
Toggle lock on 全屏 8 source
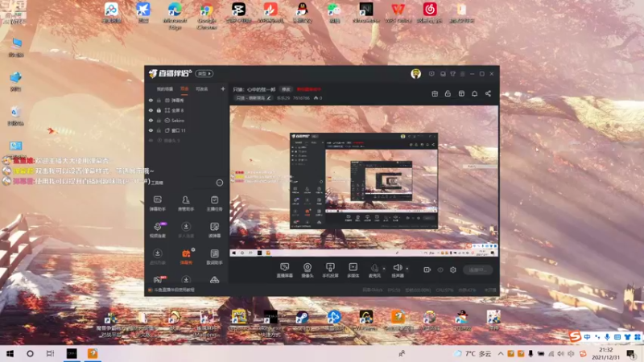pos(159,110)
